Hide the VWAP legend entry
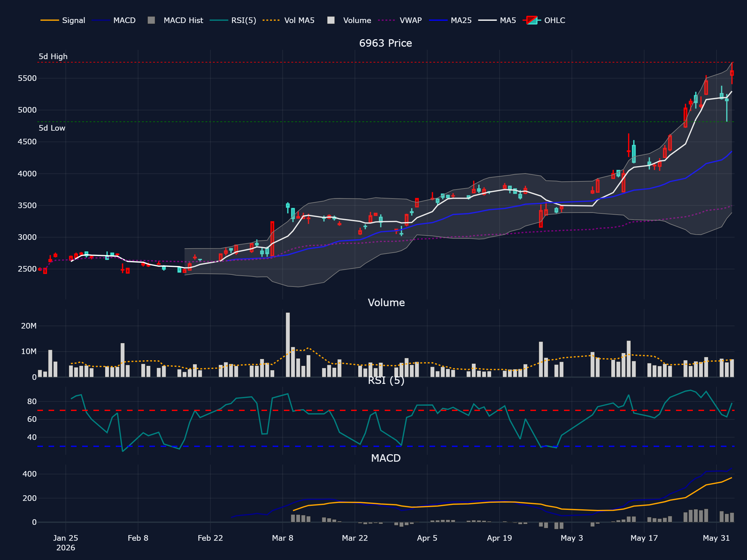This screenshot has width=747, height=560. 400,20
